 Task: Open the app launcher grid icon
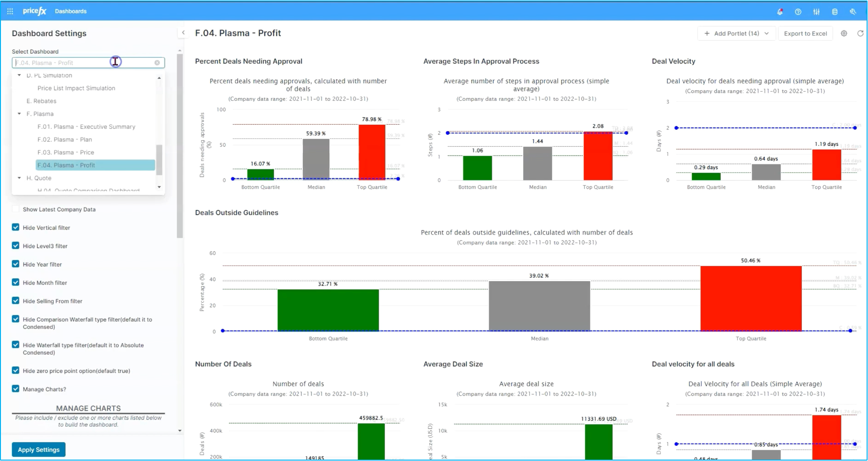10,11
